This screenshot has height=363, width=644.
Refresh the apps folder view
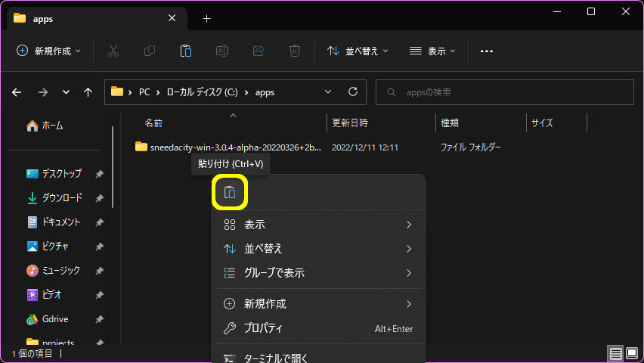click(x=353, y=92)
